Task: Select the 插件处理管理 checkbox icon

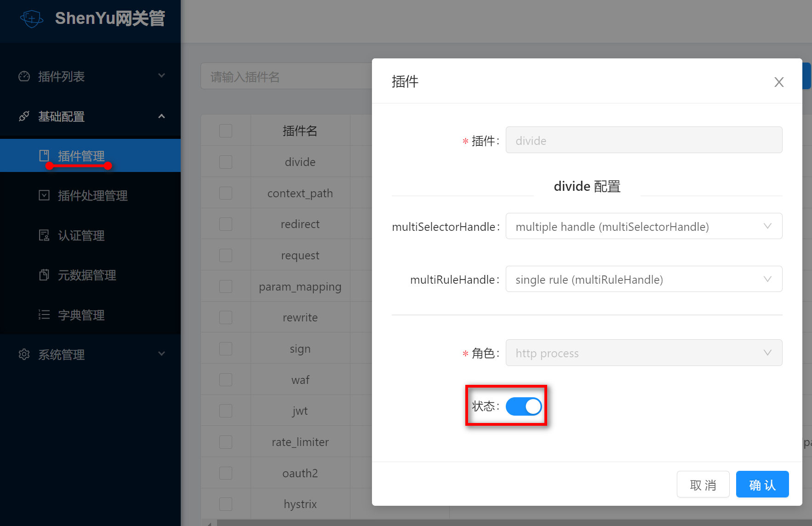Action: click(x=44, y=195)
